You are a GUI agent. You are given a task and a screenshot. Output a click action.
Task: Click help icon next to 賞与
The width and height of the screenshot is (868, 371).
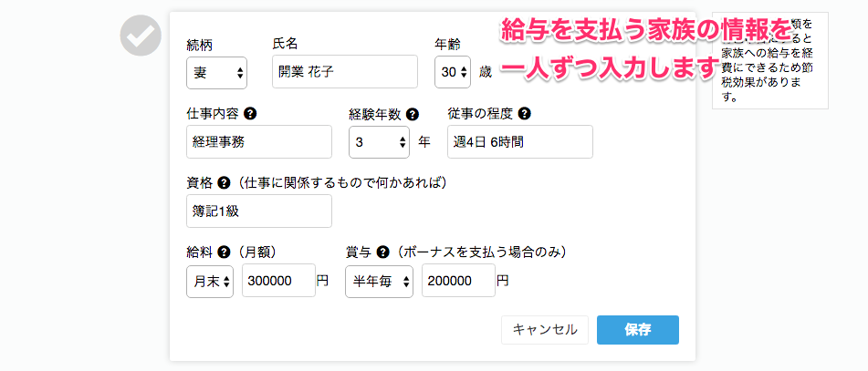coord(383,251)
